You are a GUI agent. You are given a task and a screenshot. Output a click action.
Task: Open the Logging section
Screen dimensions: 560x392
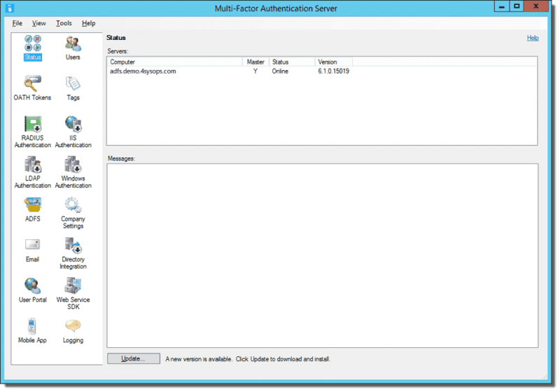[73, 330]
